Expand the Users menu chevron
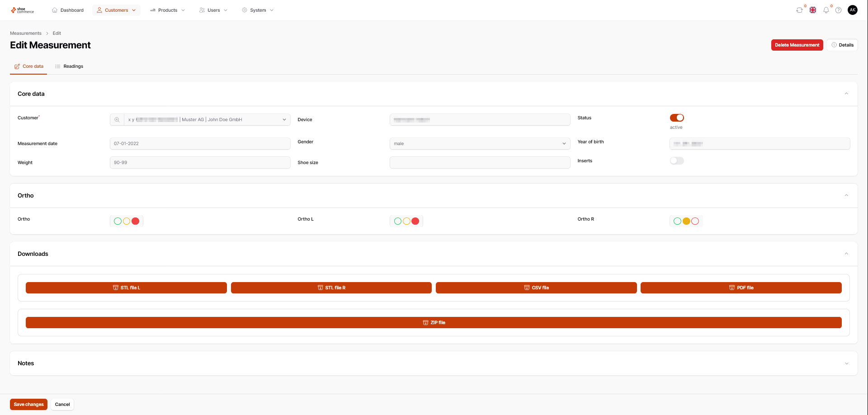This screenshot has width=868, height=415. click(226, 10)
